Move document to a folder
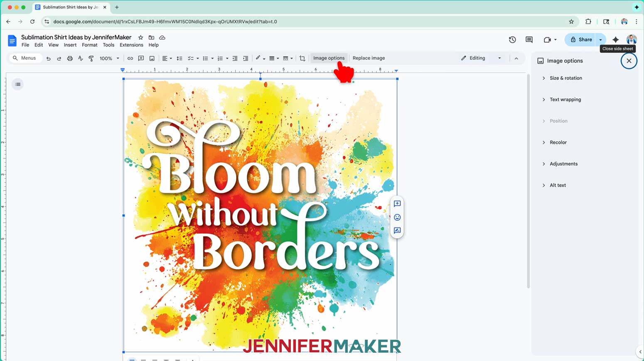 [151, 37]
